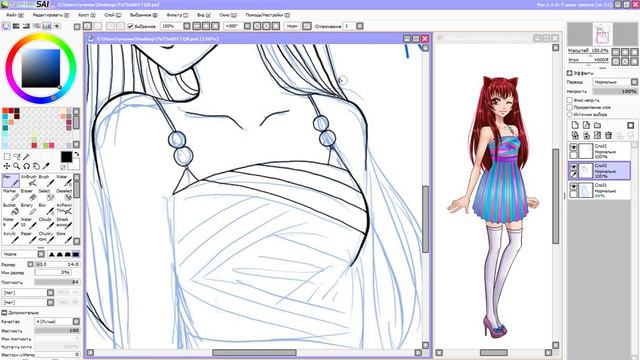Select the Clouds brush

pyautogui.click(x=46, y=223)
